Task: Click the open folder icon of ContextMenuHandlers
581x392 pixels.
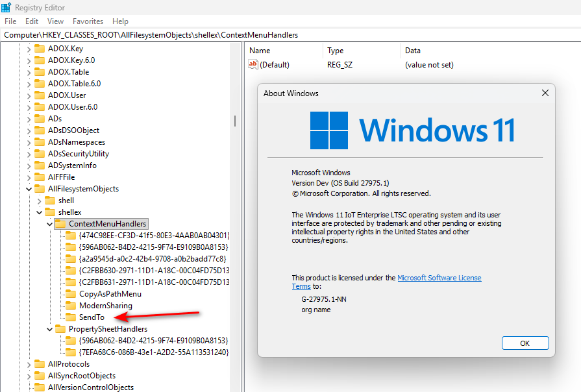Action: point(60,224)
